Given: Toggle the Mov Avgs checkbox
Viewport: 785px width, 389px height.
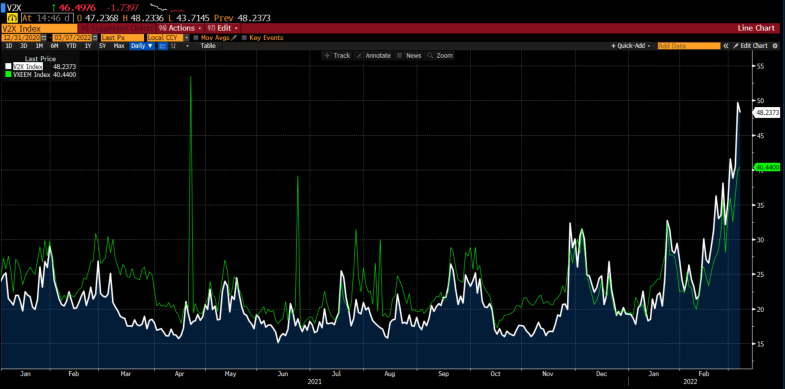Looking at the screenshot, I should [x=196, y=38].
